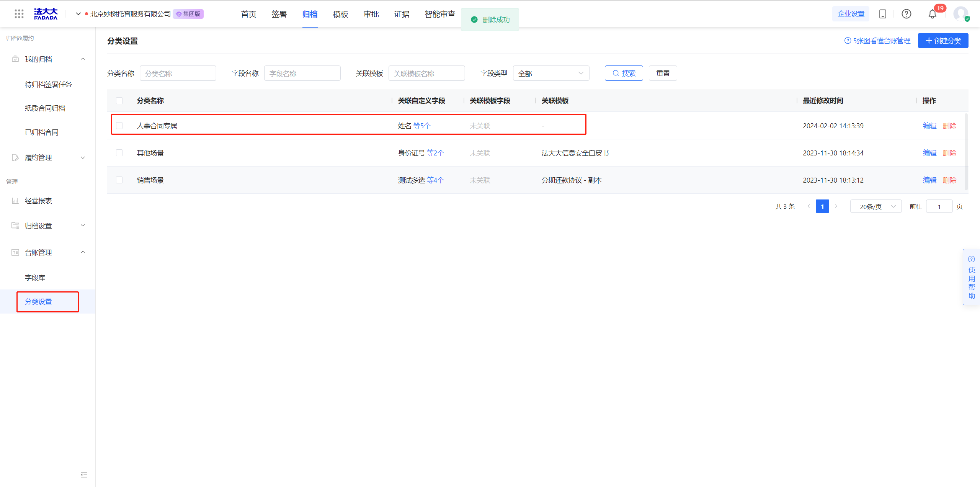
Task: Click the 搜索 button
Action: 624,73
